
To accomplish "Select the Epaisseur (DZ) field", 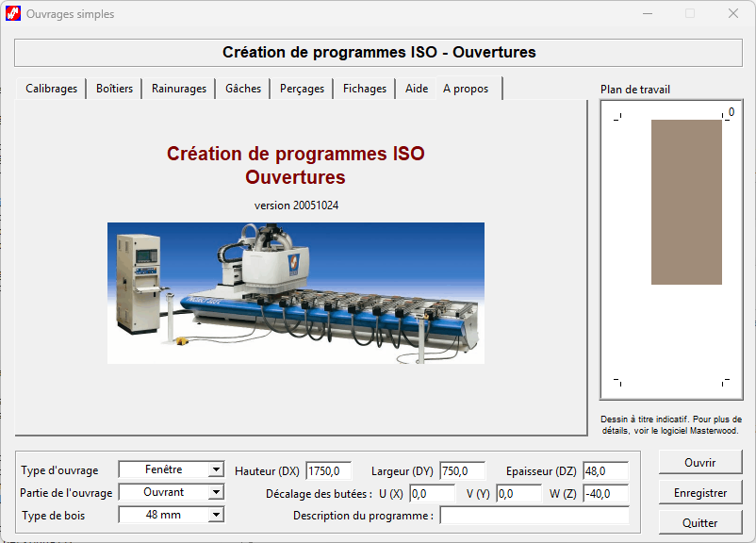I will (605, 470).
